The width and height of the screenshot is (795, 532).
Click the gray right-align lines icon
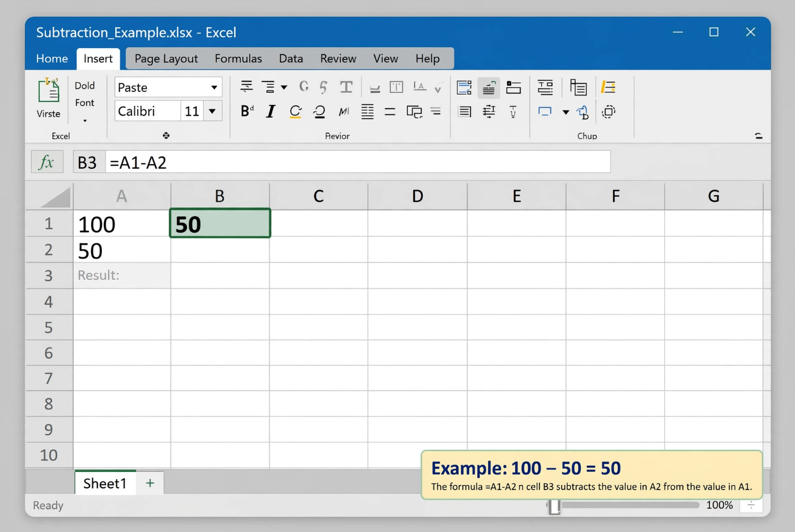pyautogui.click(x=436, y=112)
